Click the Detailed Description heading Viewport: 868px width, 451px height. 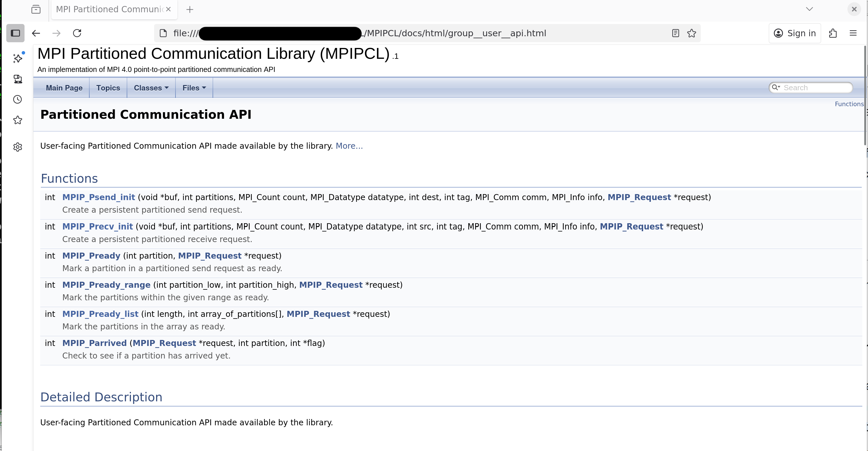(101, 397)
